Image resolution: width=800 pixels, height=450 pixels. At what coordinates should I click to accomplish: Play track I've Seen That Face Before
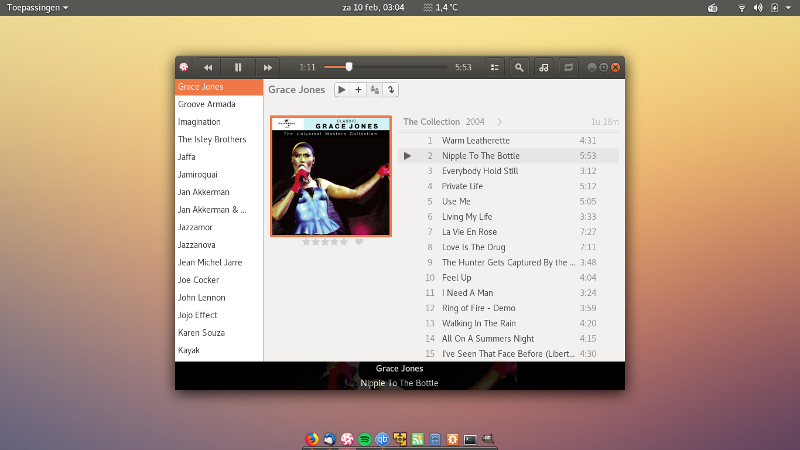pyautogui.click(x=508, y=354)
